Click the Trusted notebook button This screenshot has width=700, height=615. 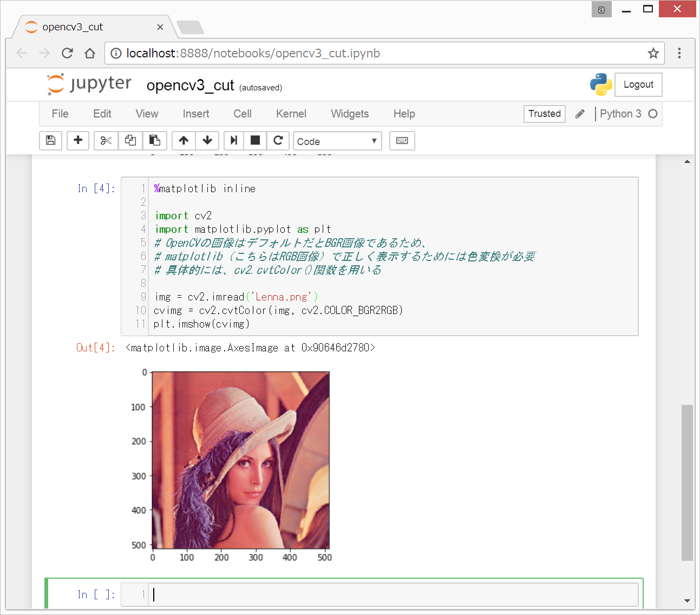(x=545, y=114)
